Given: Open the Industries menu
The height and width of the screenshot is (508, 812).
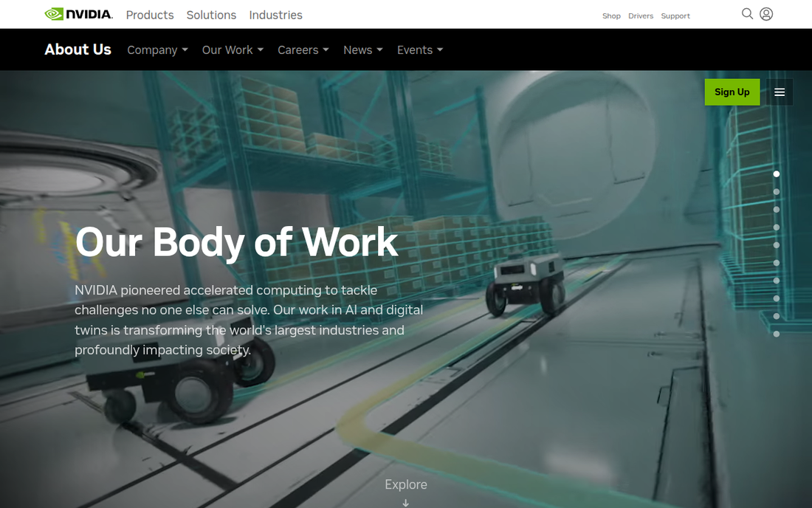Looking at the screenshot, I should pos(275,15).
